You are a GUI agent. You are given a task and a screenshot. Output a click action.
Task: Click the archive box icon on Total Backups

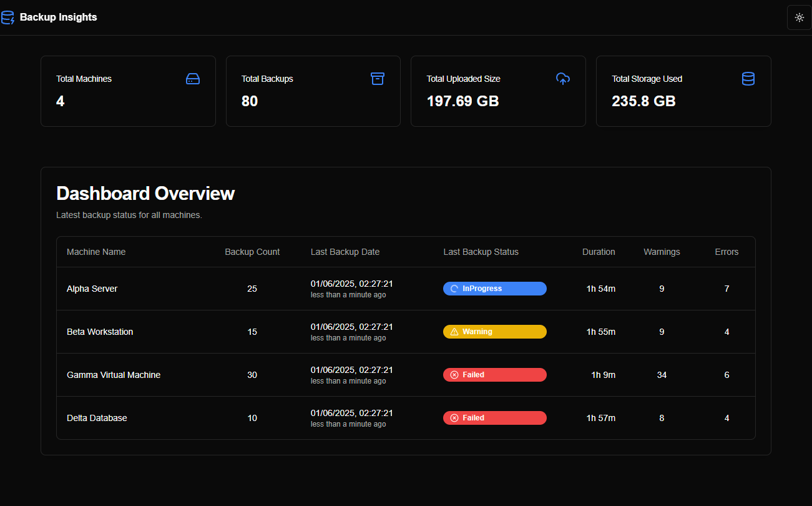378,79
